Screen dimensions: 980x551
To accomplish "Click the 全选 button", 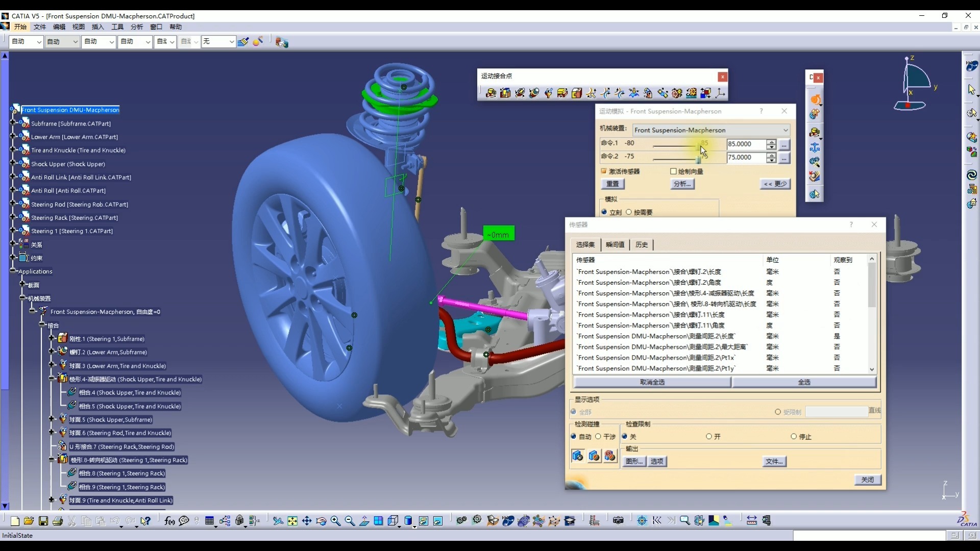I will pyautogui.click(x=804, y=382).
